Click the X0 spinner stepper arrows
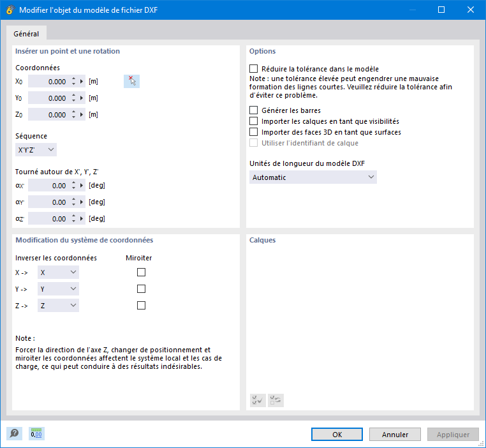This screenshot has height=448, width=486. (x=73, y=82)
